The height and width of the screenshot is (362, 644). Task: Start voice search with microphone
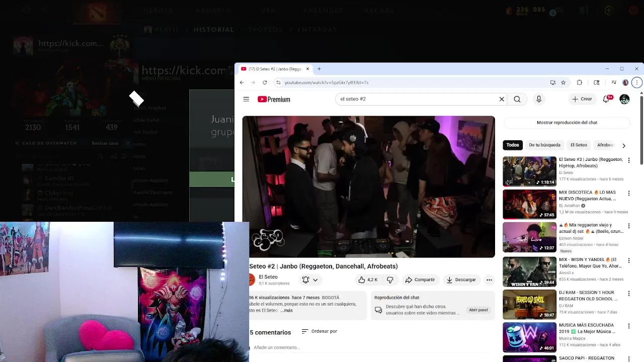point(539,99)
